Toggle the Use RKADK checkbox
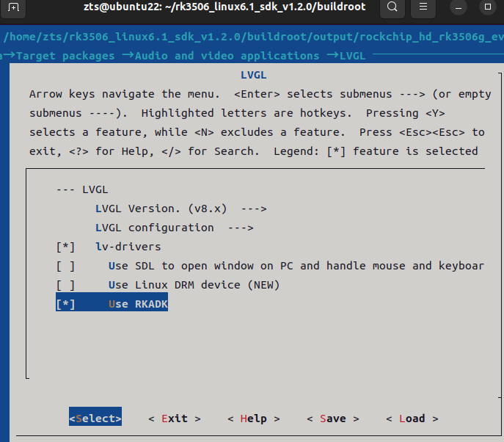Image resolution: width=504 pixels, height=442 pixels. point(65,304)
